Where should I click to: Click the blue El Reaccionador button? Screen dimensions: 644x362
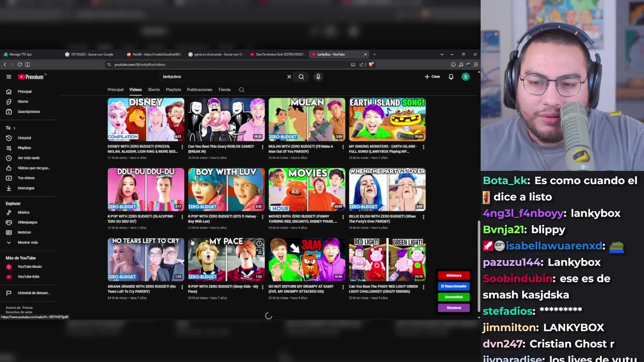click(454, 286)
